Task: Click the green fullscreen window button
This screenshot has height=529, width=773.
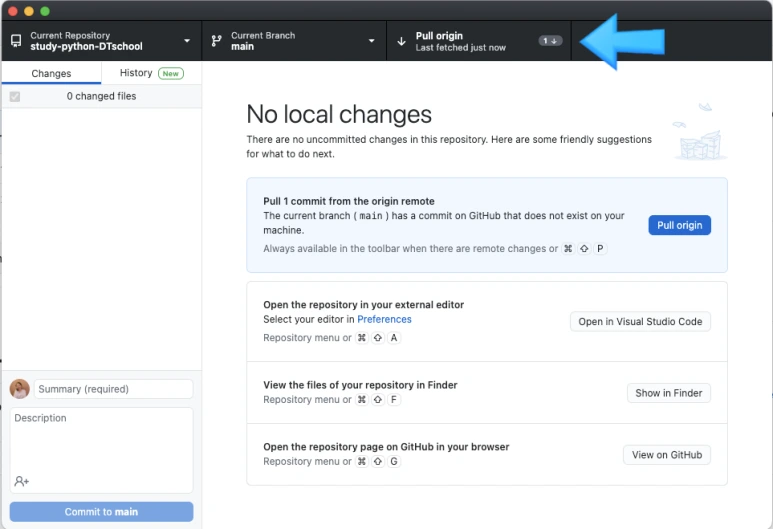Action: pos(45,11)
